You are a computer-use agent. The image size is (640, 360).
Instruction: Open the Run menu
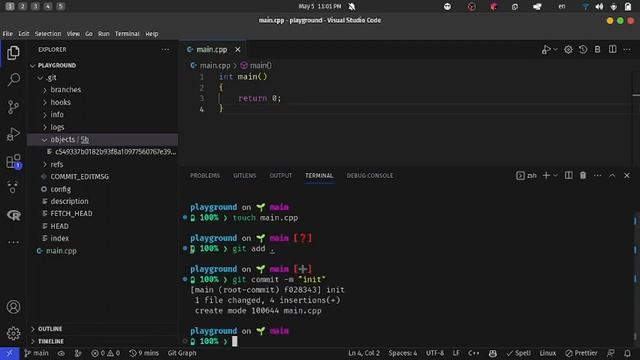(104, 34)
